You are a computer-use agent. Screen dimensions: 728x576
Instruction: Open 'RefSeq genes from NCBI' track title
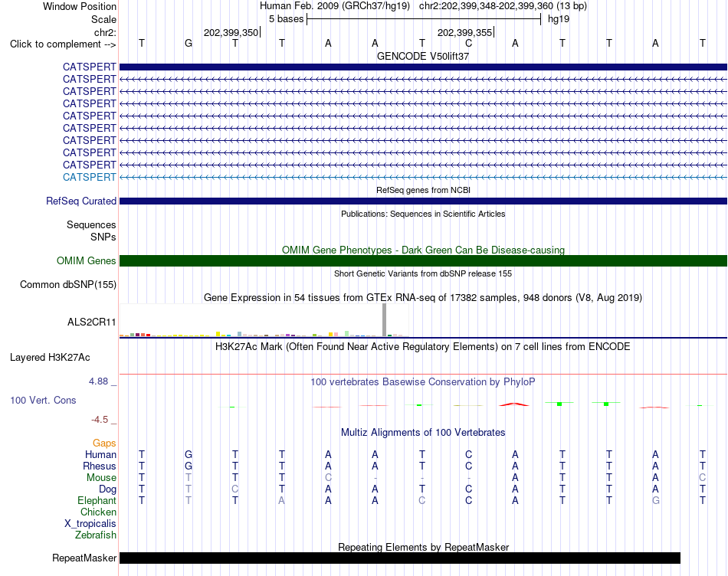(x=423, y=190)
